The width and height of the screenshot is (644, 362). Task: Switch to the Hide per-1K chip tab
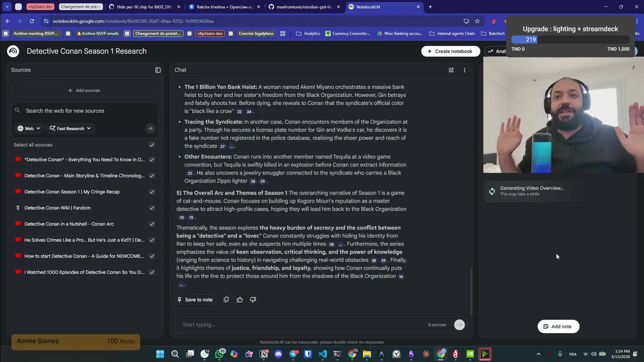click(x=144, y=7)
